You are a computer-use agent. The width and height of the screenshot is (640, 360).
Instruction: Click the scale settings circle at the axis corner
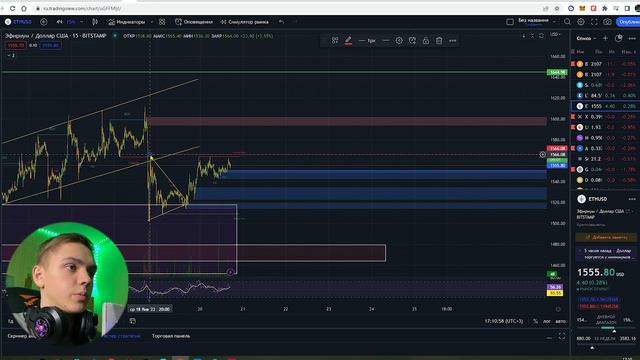[x=558, y=309]
